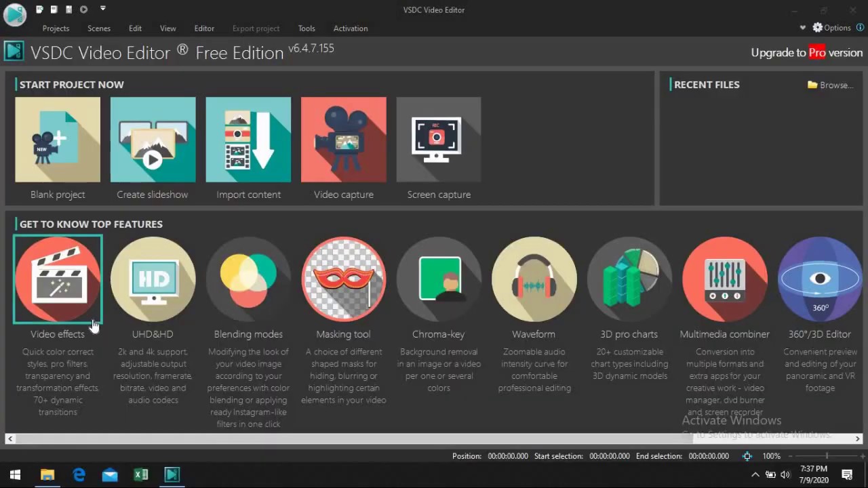This screenshot has width=868, height=488.
Task: Click the features scrollbar left arrow
Action: [x=9, y=439]
